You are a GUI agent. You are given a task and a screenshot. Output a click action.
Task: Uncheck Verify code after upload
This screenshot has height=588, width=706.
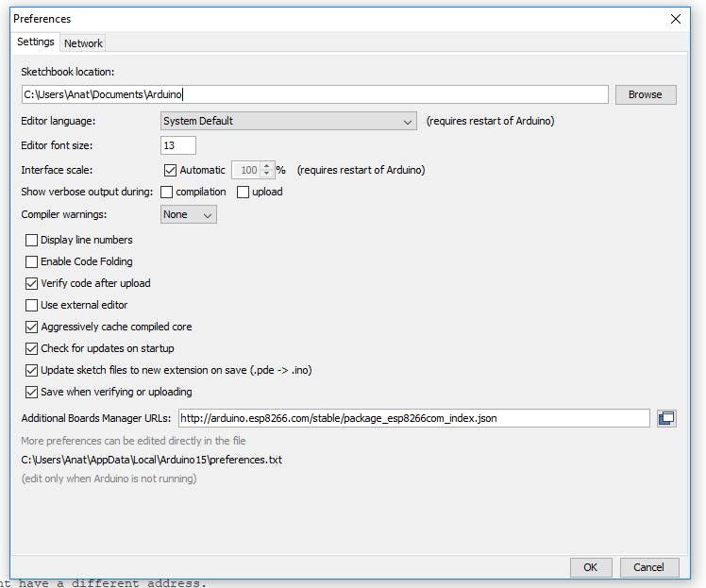[x=32, y=284]
